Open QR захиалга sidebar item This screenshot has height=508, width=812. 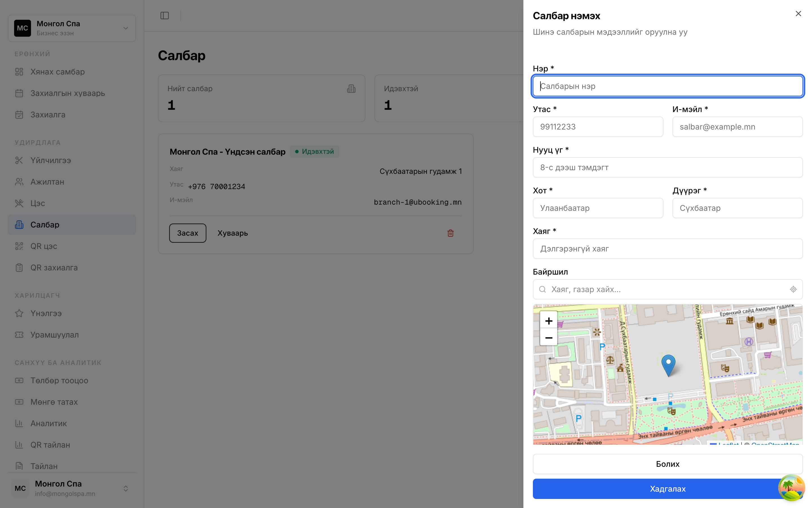pos(72,268)
